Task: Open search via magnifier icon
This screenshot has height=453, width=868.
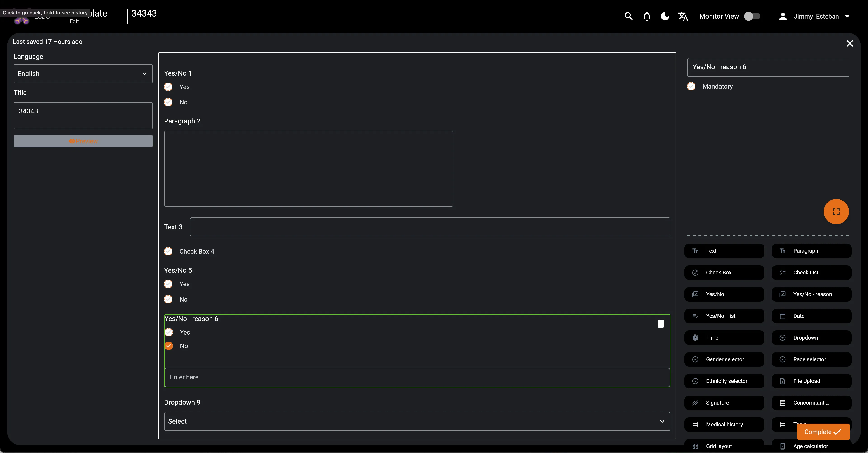Action: pyautogui.click(x=628, y=16)
